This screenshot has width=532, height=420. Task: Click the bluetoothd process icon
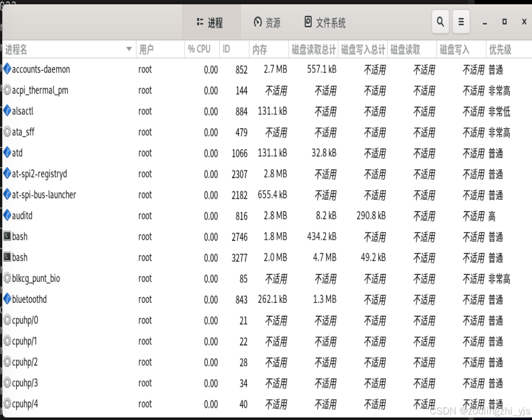pyautogui.click(x=7, y=299)
